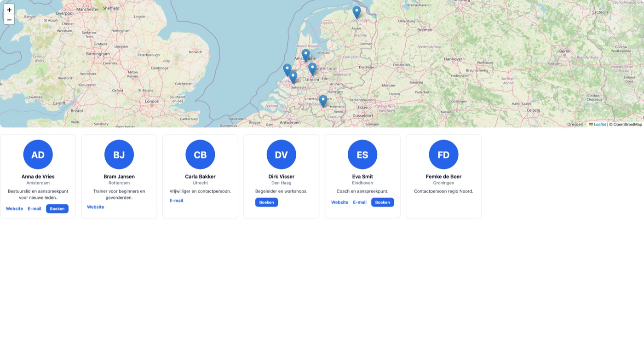Viewport: 644px width, 362px height.
Task: Click Boeken button on Eva Smit card
Action: pos(383,202)
